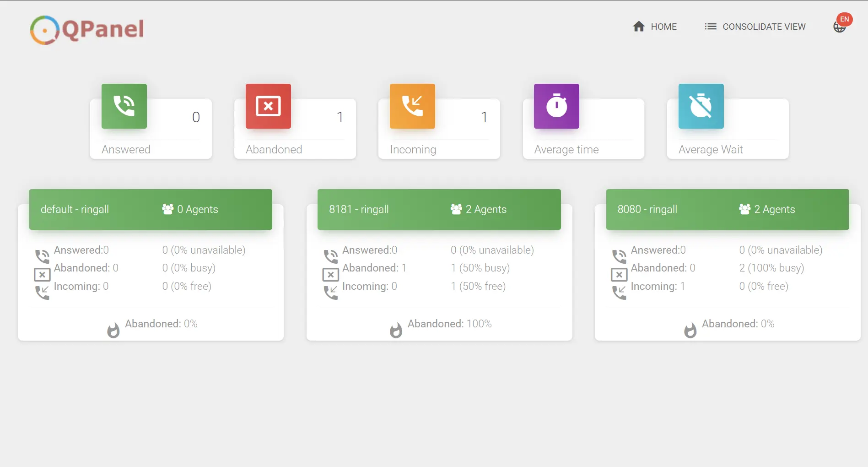Click Abandoned: 100% in the 8181 card
This screenshot has height=467, width=868.
pyautogui.click(x=449, y=324)
